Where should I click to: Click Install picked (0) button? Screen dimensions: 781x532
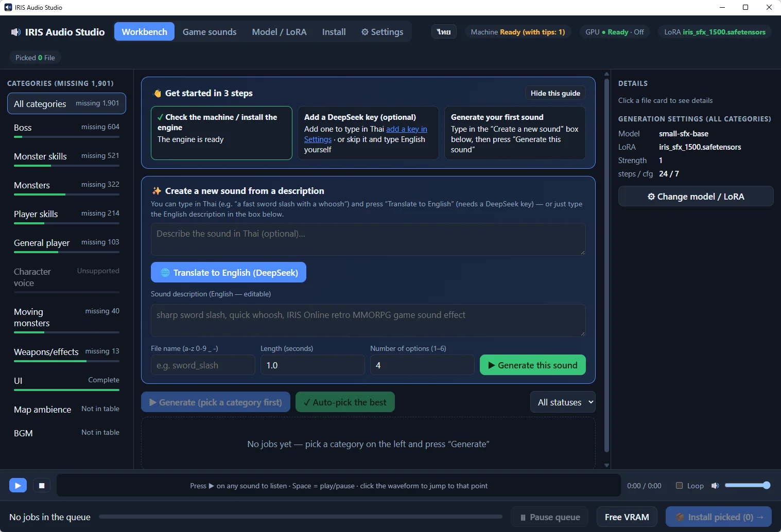(719, 517)
